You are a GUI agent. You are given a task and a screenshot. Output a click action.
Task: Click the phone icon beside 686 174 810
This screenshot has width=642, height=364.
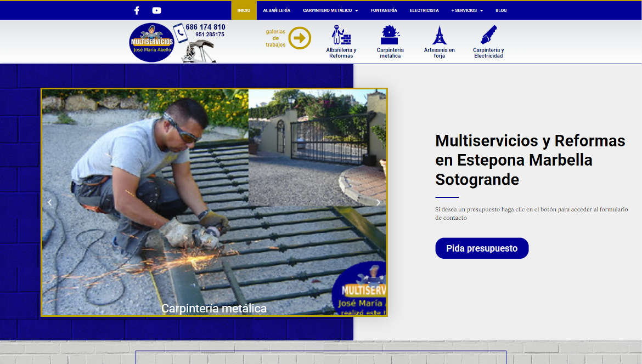click(180, 33)
